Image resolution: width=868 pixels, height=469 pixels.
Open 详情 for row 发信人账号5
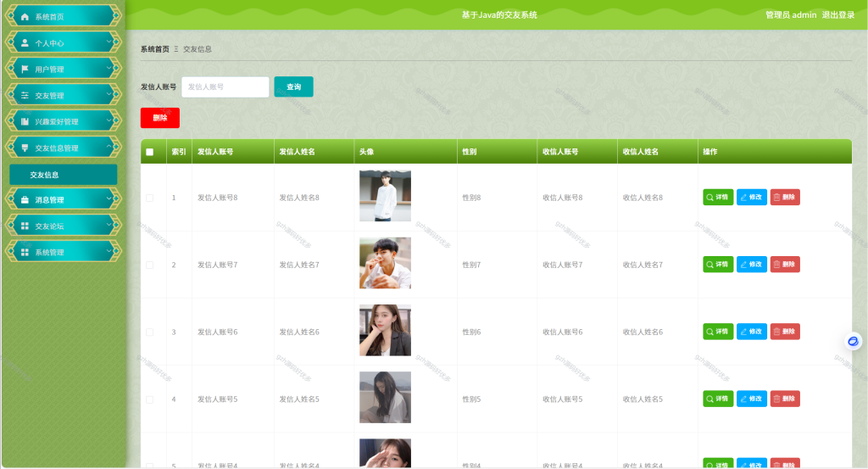coord(718,399)
